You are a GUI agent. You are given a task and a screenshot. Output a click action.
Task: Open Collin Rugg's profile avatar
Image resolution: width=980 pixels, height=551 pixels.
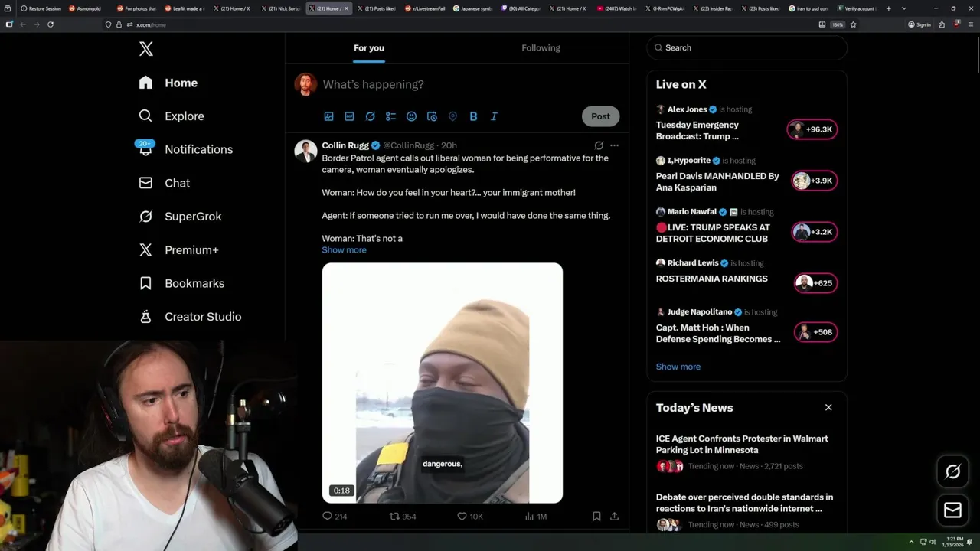[x=306, y=151]
